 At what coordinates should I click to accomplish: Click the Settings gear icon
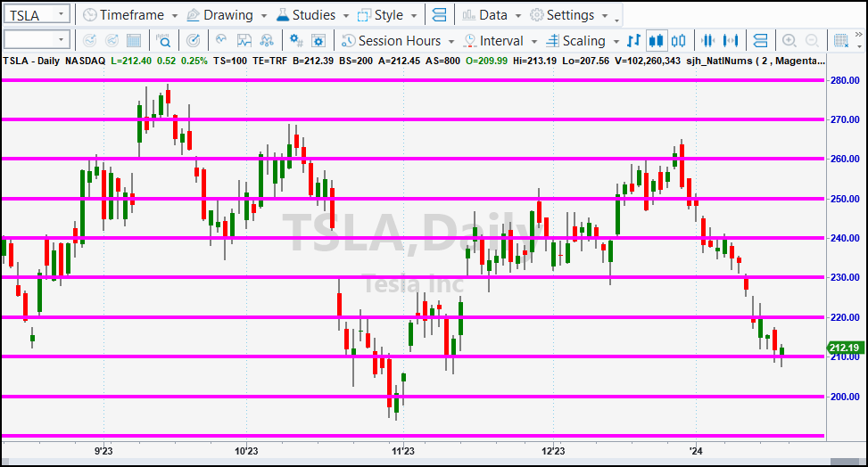[x=536, y=15]
